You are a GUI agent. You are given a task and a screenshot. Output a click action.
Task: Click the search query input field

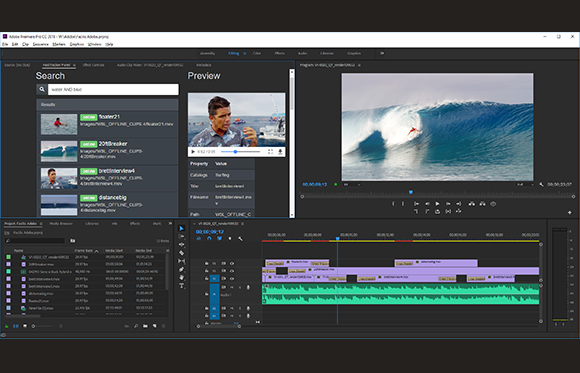point(113,89)
